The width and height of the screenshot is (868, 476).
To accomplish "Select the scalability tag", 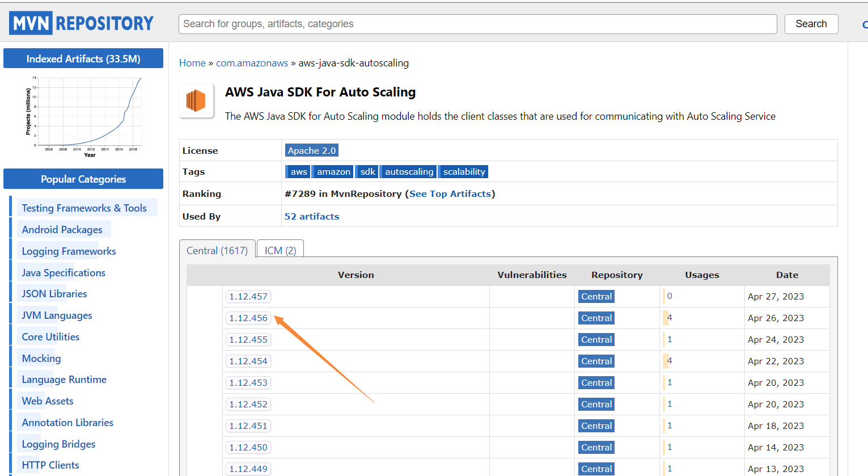I will (464, 172).
